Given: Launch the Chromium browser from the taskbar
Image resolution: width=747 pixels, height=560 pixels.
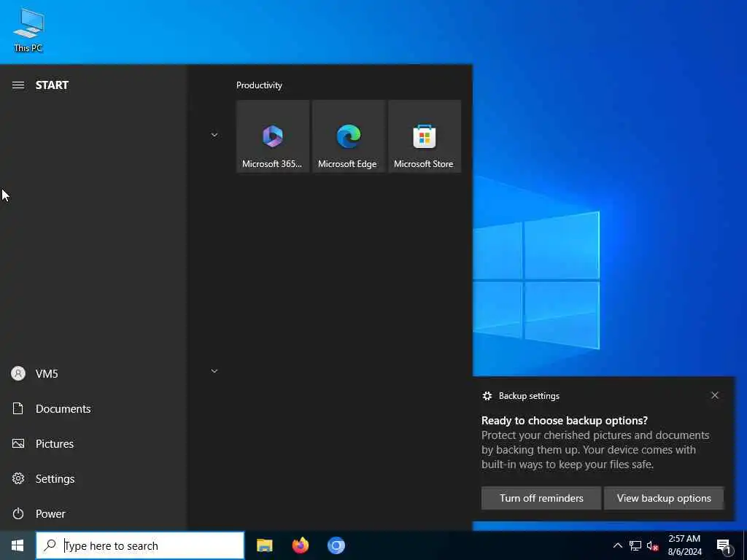Looking at the screenshot, I should (336, 545).
